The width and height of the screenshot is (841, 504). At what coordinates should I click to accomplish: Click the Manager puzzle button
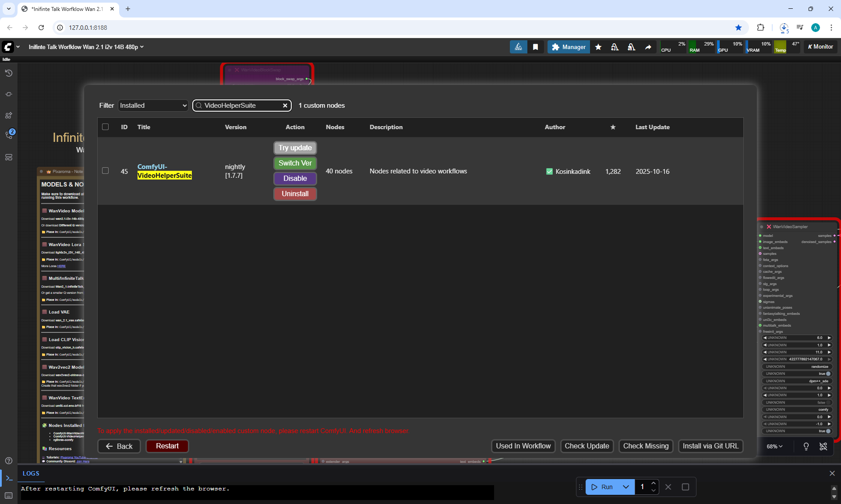pyautogui.click(x=569, y=47)
